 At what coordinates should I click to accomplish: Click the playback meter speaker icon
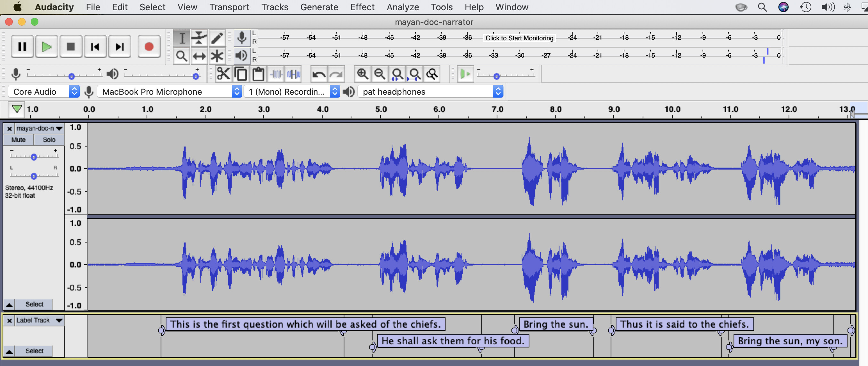coord(241,56)
